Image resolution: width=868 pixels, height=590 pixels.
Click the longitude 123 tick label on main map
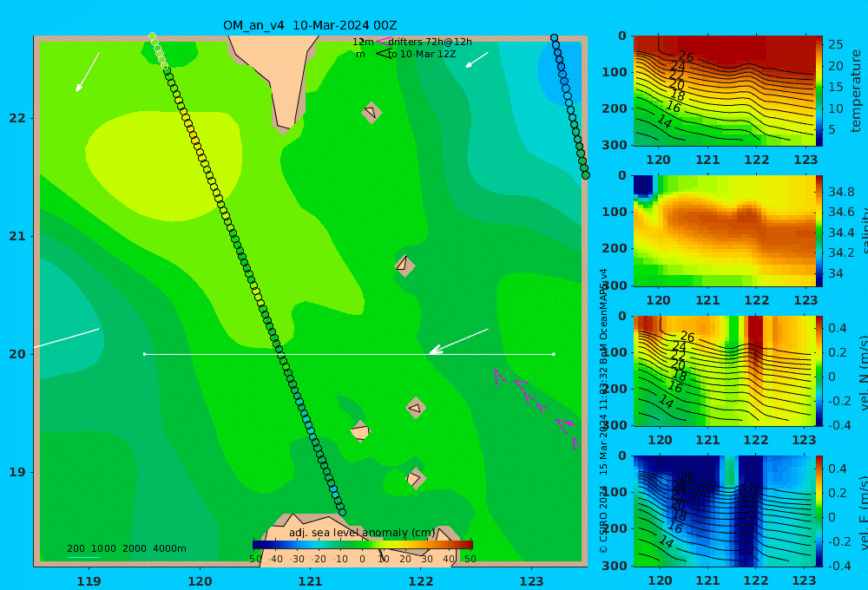531,581
